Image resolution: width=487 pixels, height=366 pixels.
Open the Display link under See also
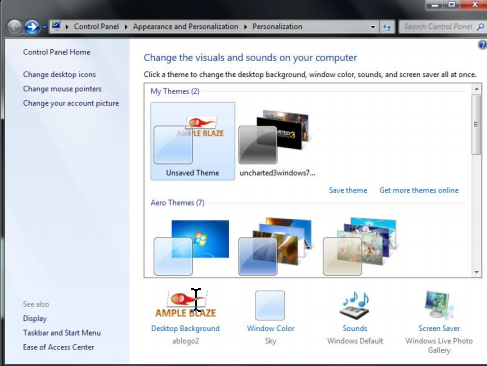pyautogui.click(x=35, y=318)
